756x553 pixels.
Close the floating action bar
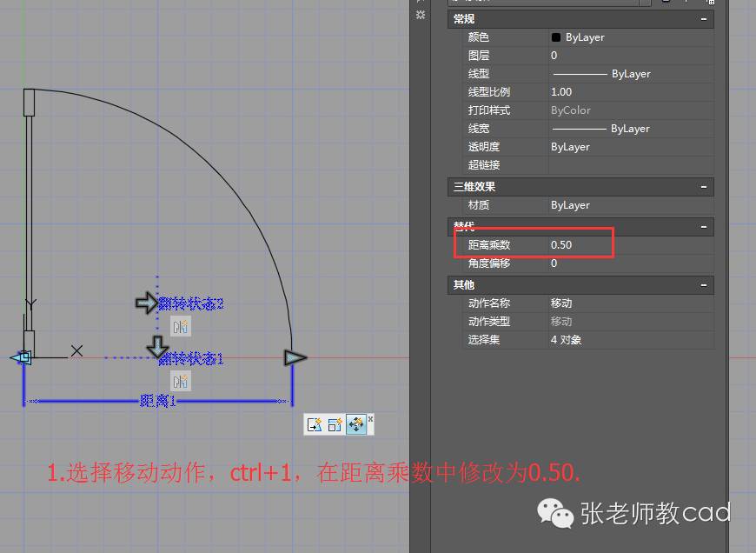click(370, 419)
